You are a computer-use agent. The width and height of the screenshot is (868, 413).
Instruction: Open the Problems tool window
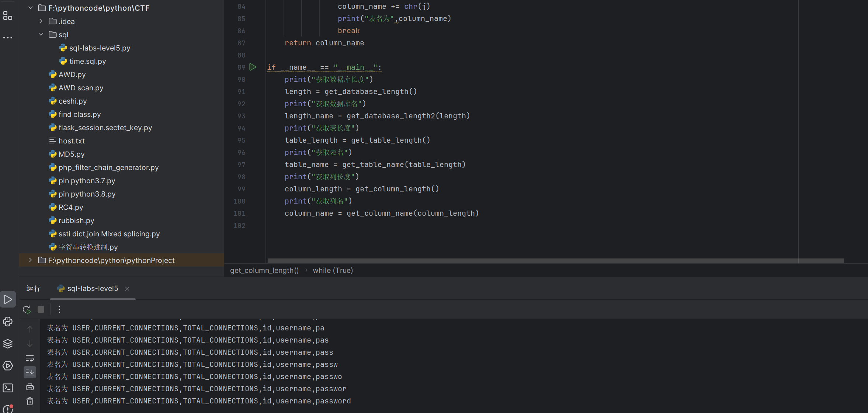click(8, 409)
